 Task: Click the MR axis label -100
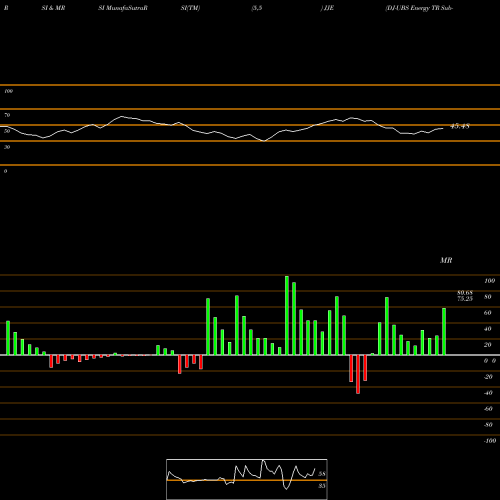(x=490, y=441)
